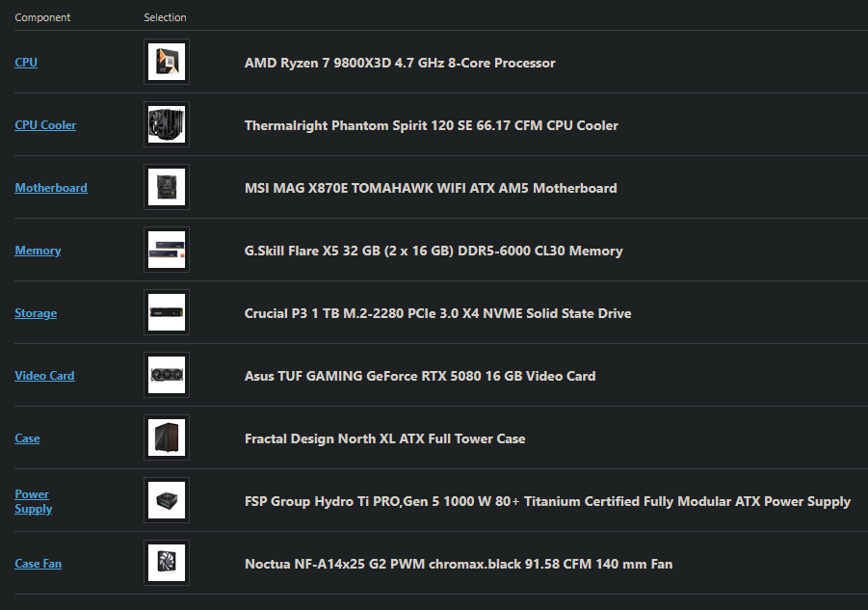Open the Video Card component link
868x610 pixels.
44,375
